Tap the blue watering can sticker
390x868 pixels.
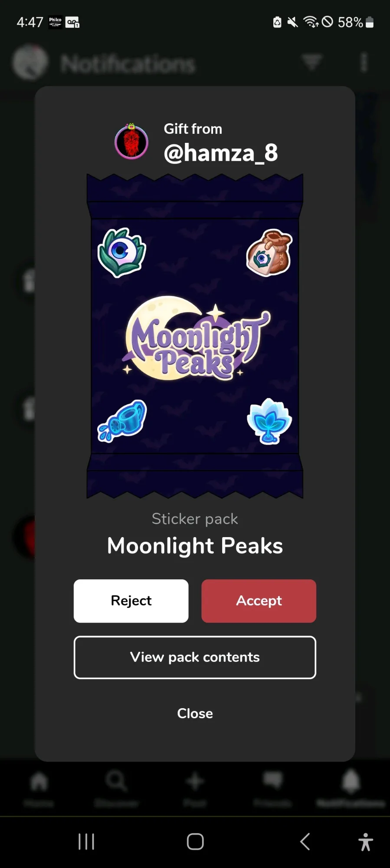point(122,421)
